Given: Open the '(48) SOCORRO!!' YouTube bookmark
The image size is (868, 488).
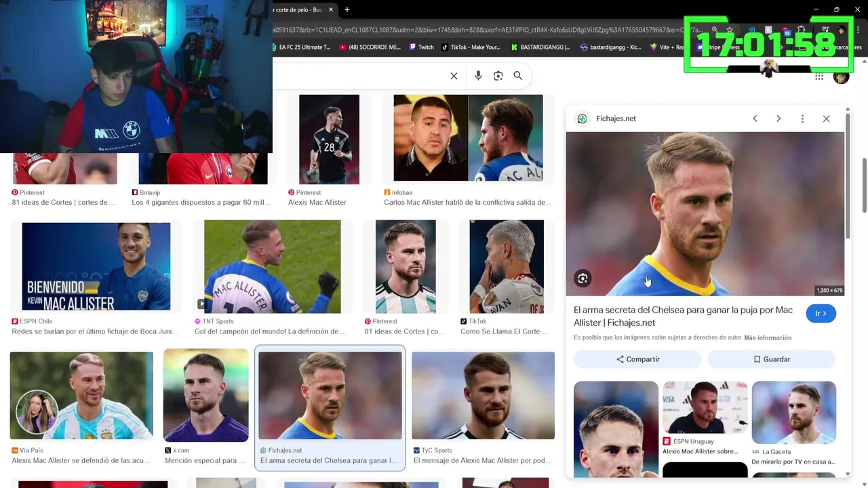Looking at the screenshot, I should (x=370, y=47).
